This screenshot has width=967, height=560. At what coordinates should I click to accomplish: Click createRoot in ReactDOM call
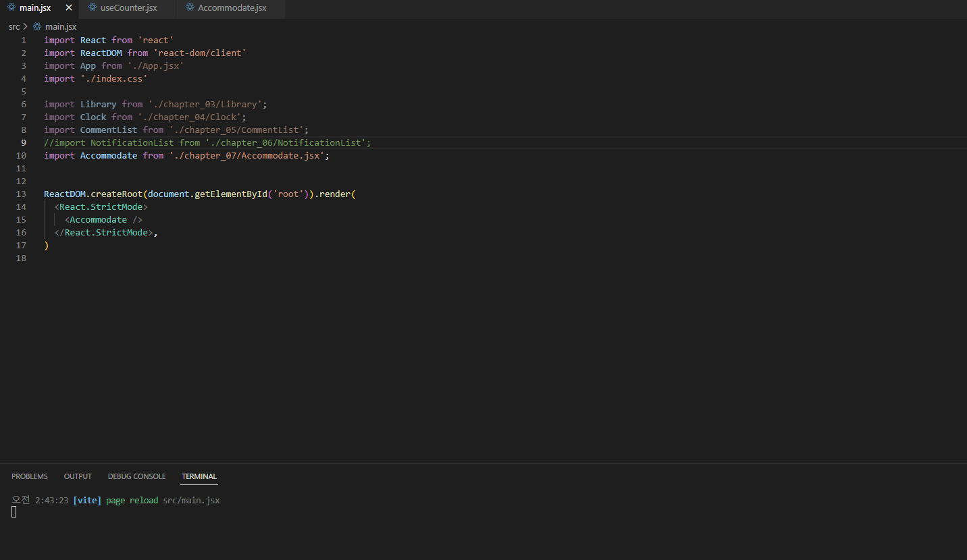pyautogui.click(x=117, y=194)
